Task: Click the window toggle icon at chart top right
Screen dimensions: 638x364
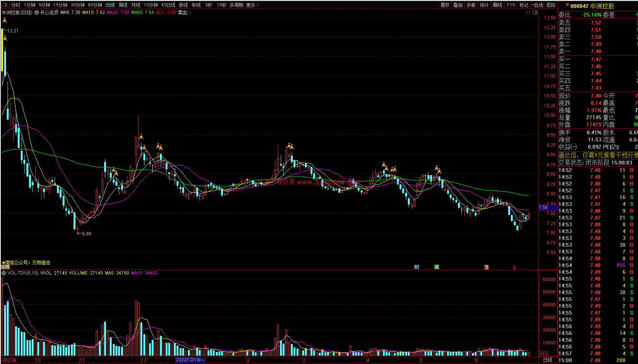Action: click(535, 12)
